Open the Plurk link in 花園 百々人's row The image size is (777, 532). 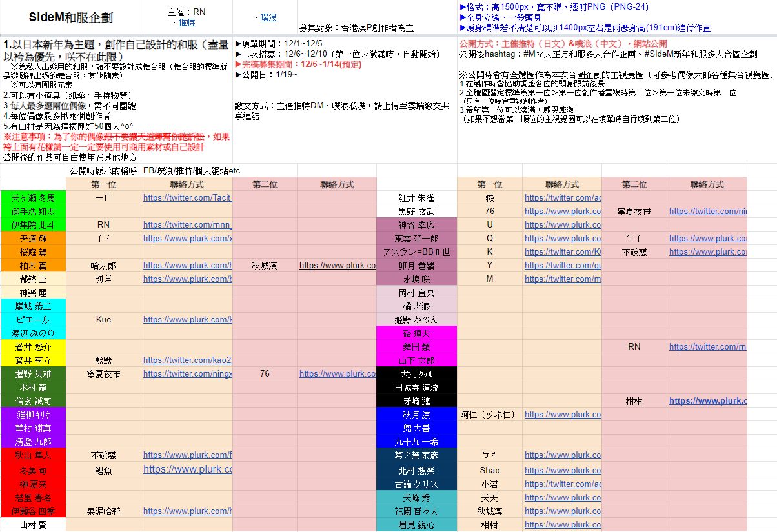(563, 511)
